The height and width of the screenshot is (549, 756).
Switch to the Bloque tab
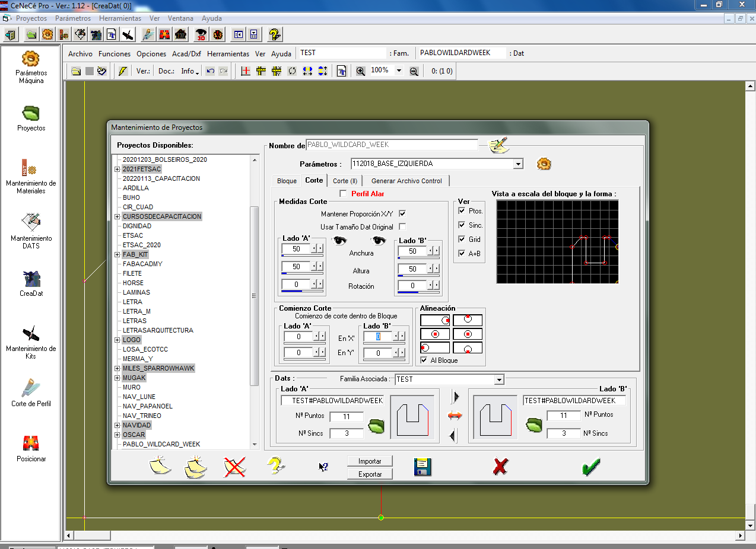(287, 181)
